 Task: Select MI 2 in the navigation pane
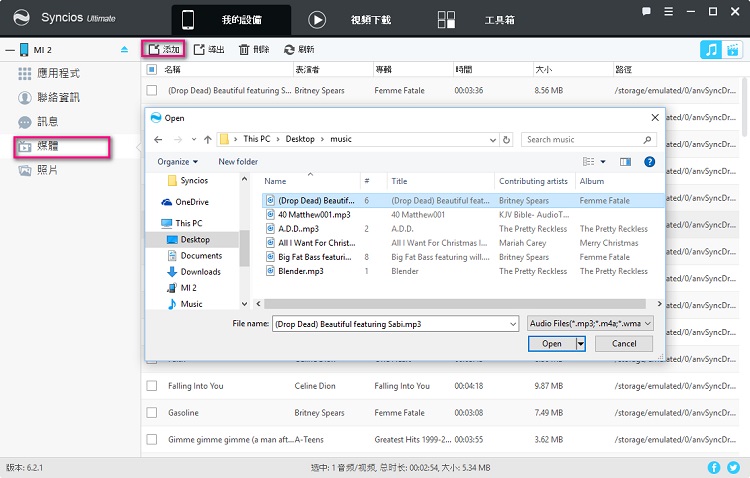[182, 288]
